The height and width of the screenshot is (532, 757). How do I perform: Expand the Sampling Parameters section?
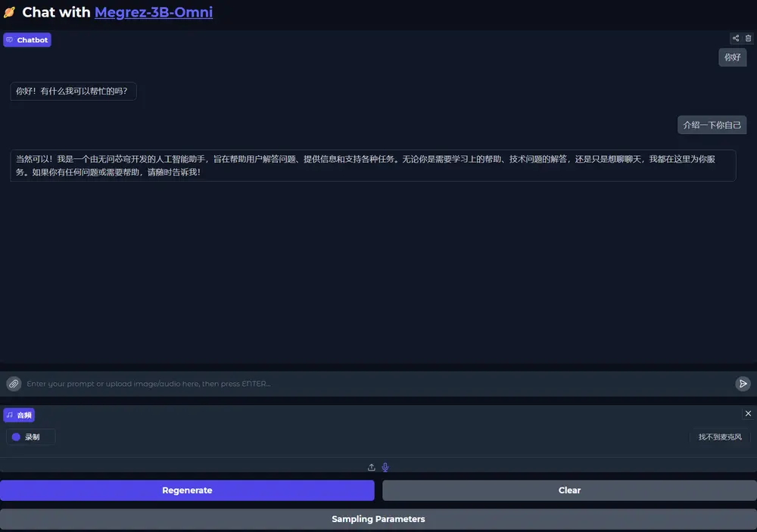coord(378,519)
